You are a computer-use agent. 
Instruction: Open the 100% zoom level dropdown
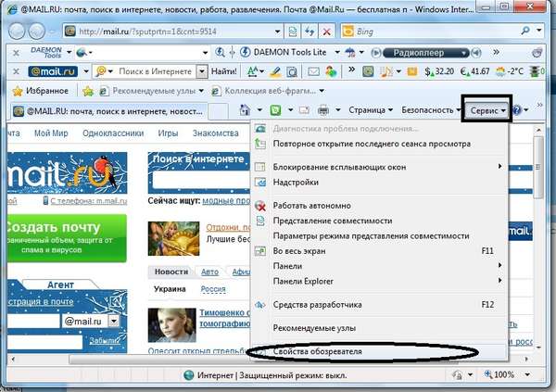(507, 375)
